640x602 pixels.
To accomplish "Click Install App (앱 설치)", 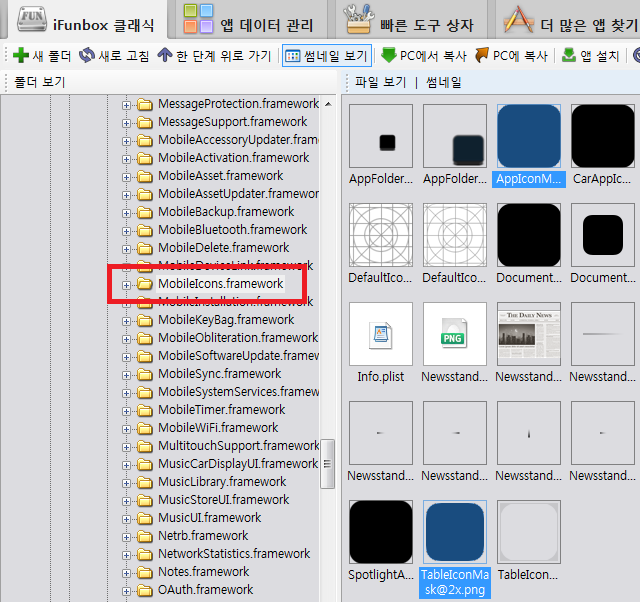I will pos(591,55).
